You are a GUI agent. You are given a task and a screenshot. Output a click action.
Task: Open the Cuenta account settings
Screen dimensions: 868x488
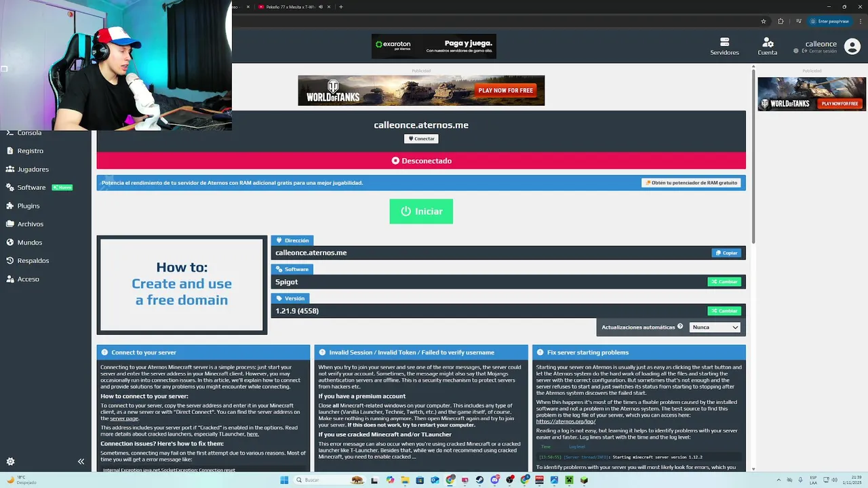[768, 47]
